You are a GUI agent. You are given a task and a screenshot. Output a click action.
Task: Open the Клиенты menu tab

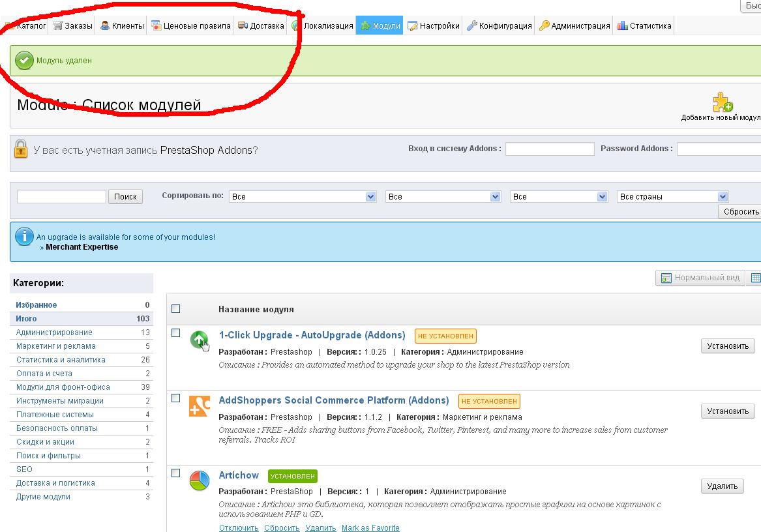coord(122,25)
